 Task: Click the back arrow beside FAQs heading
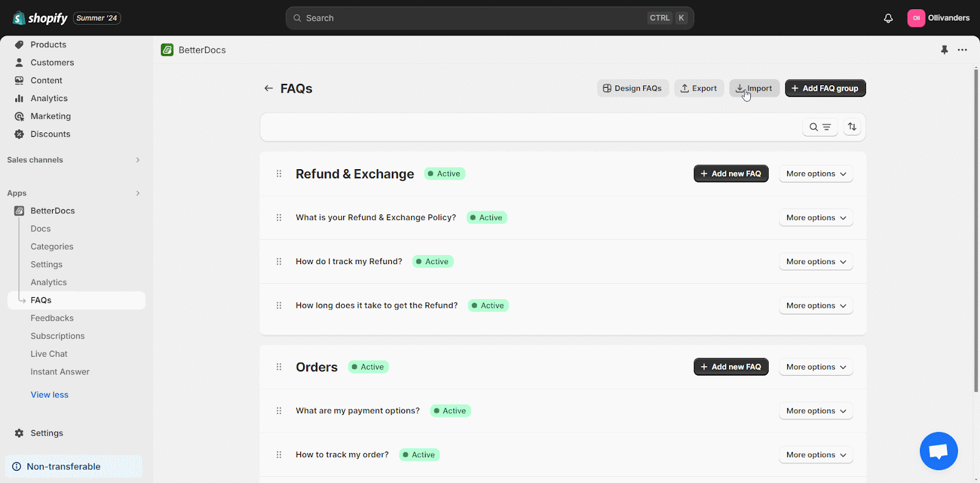(268, 88)
